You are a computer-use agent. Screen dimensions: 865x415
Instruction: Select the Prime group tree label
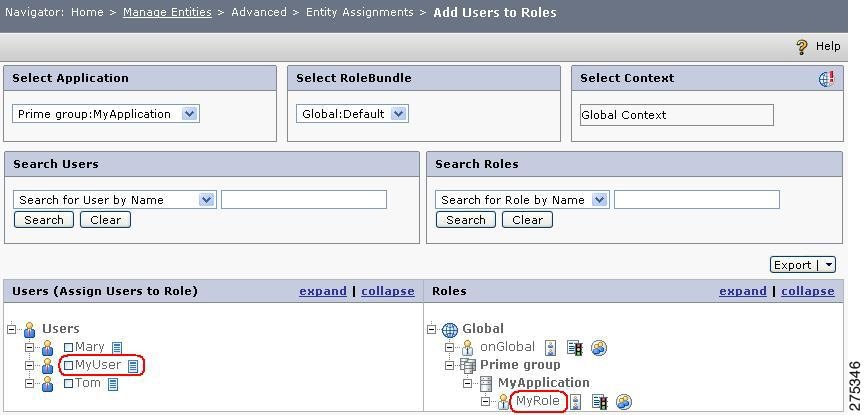pos(520,365)
